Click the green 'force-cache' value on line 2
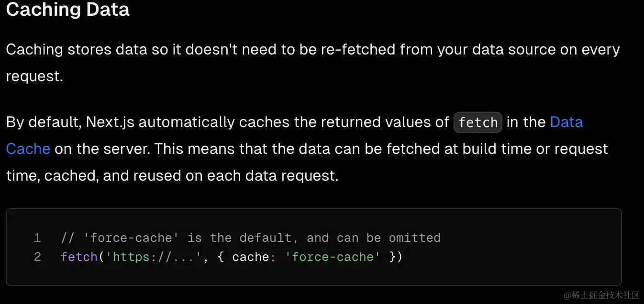Viewport: 644px width, 304px height. point(333,257)
